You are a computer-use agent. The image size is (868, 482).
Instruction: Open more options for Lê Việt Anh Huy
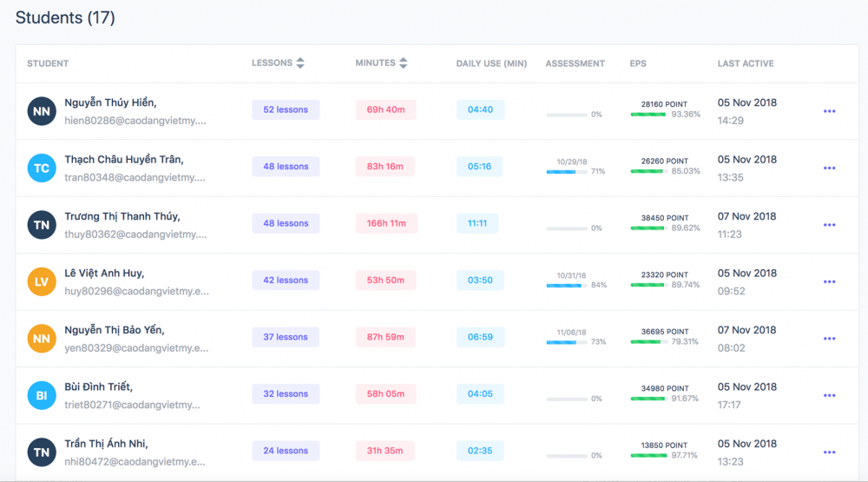829,281
